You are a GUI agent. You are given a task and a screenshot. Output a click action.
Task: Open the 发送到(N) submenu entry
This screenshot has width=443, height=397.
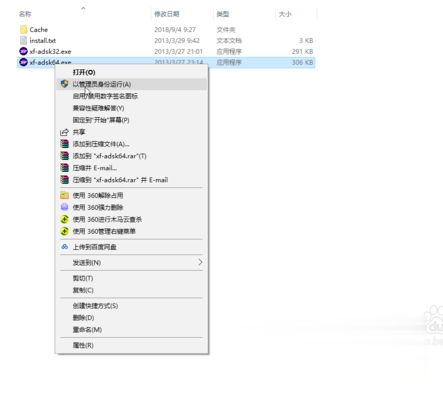(x=132, y=263)
